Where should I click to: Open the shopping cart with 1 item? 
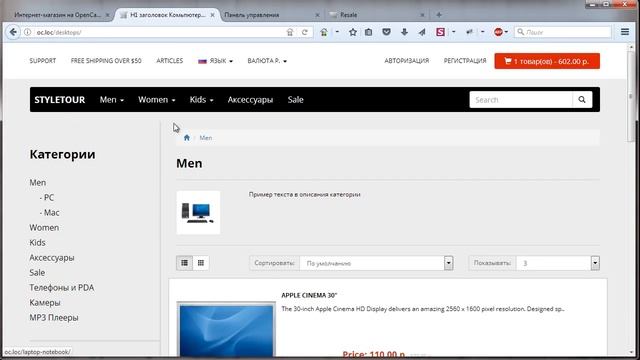(547, 61)
